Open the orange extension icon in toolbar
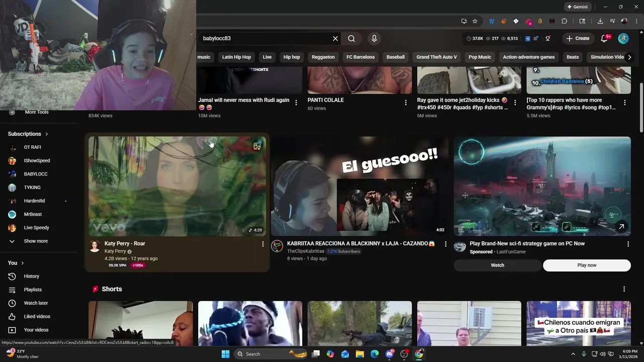Image resolution: width=644 pixels, height=362 pixels. pos(504,21)
